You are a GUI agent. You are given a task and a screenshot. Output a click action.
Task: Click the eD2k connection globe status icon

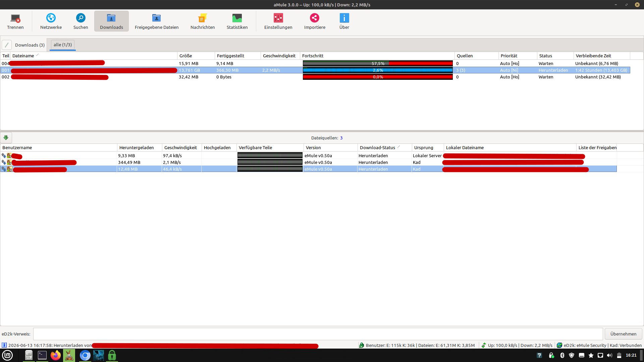(x=559, y=345)
